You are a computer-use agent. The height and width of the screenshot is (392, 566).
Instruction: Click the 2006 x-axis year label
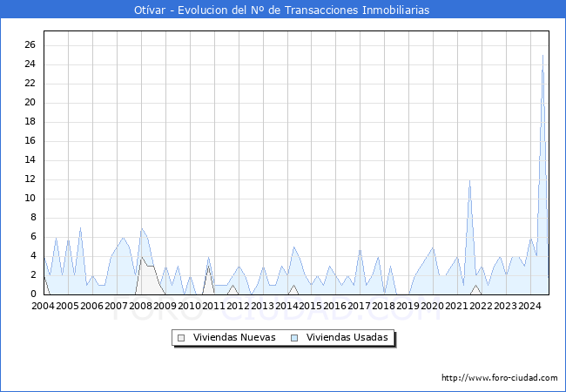(91, 306)
